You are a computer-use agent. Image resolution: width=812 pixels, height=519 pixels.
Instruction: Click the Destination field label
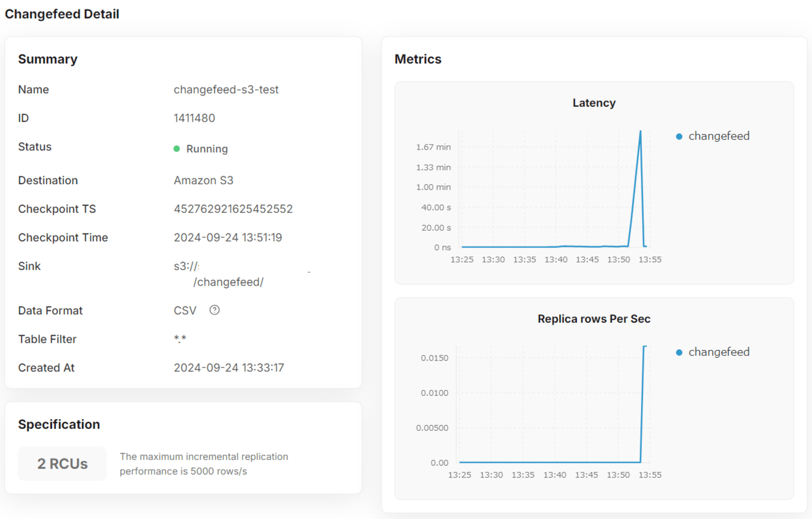pyautogui.click(x=48, y=180)
